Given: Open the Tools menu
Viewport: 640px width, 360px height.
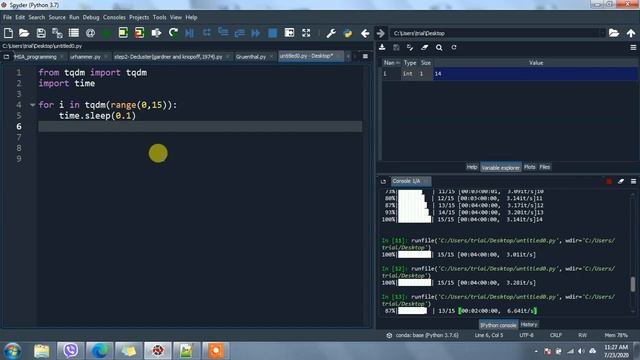Looking at the screenshot, I should tap(160, 17).
